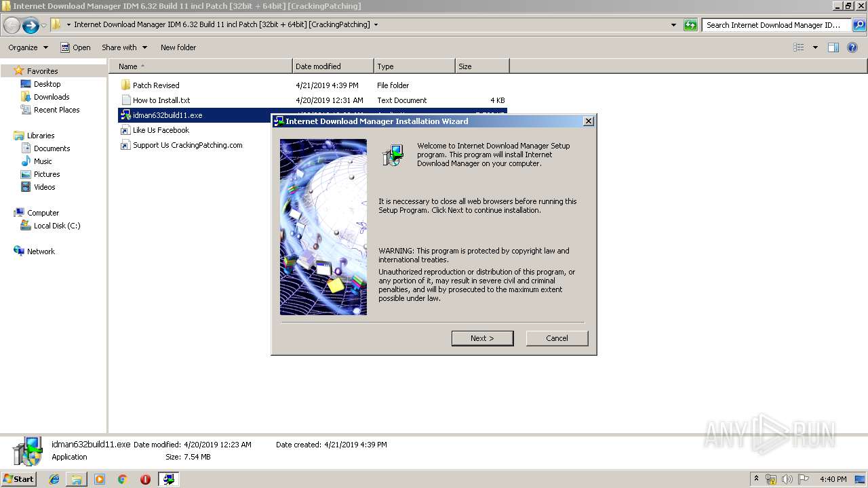Select Like Us Facebook shortcut
This screenshot has width=868, height=488.
click(161, 130)
